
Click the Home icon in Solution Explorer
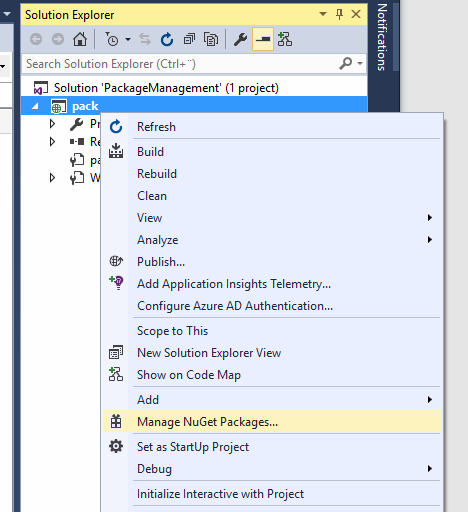tap(80, 39)
